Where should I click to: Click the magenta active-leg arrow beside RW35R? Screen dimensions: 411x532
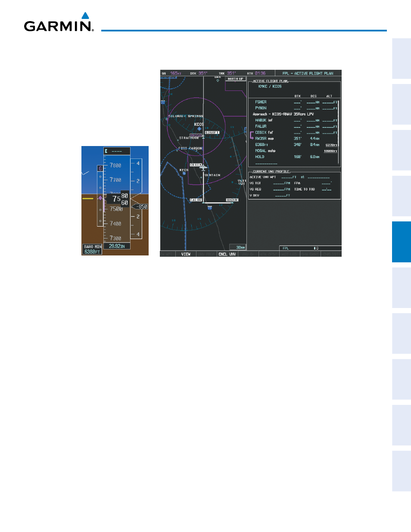[x=252, y=136]
